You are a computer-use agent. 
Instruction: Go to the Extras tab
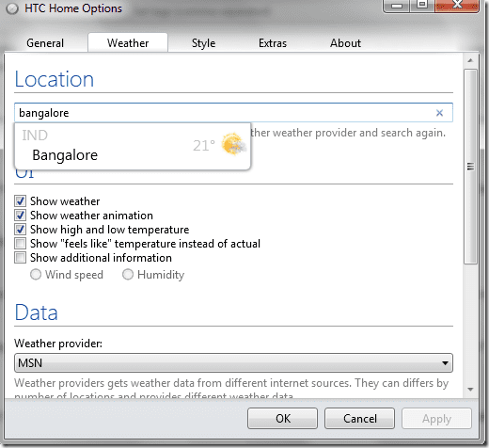click(273, 43)
